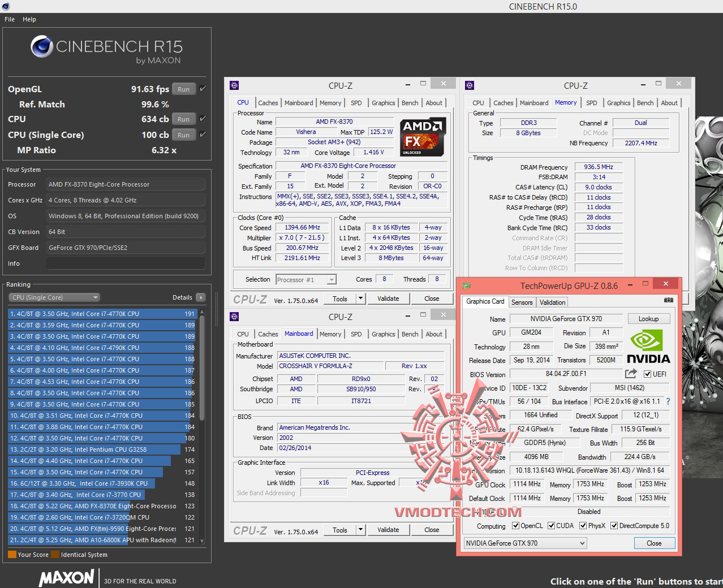Toggle the OpenGL test checkmark
Screen dimensions: 723x588
(203, 89)
